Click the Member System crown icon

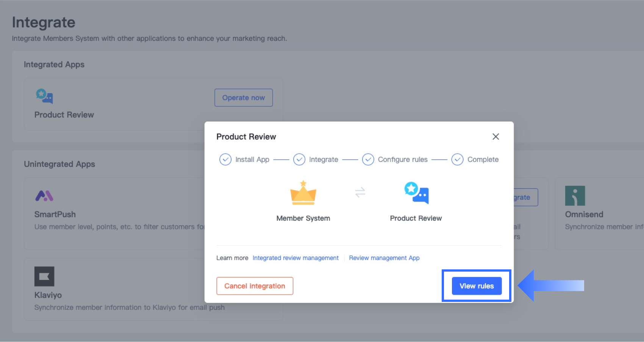point(303,193)
